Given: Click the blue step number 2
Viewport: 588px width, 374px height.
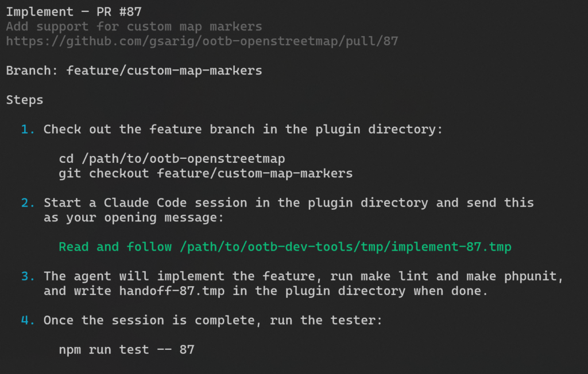Looking at the screenshot, I should [25, 203].
